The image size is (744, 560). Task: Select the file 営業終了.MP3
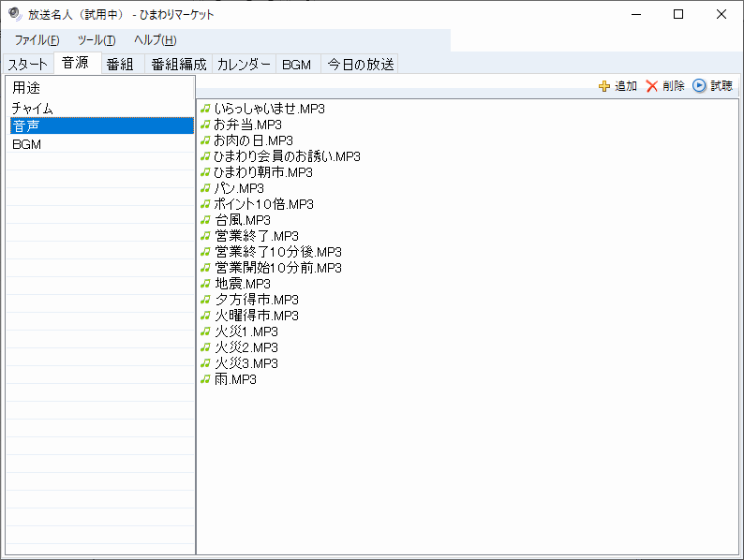pos(256,236)
